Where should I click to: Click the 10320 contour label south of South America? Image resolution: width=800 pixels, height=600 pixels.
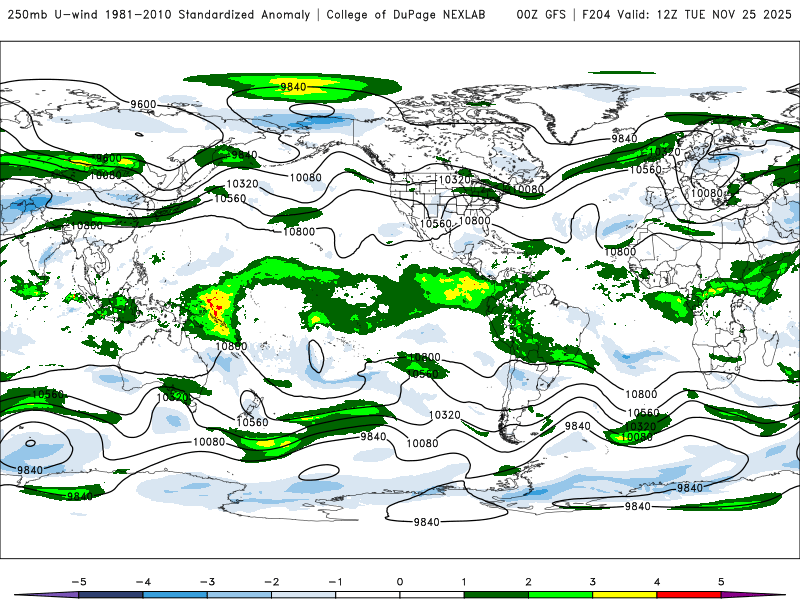[444, 415]
